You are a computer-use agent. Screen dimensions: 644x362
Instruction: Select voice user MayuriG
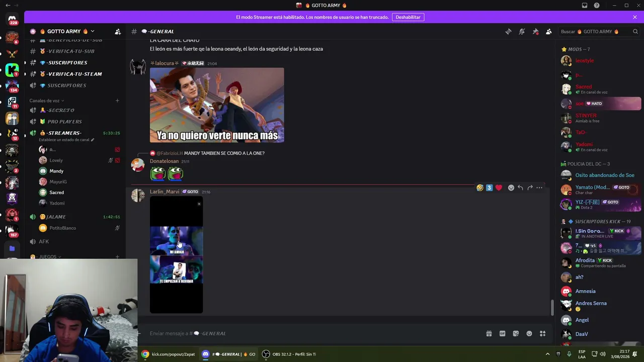pyautogui.click(x=58, y=182)
